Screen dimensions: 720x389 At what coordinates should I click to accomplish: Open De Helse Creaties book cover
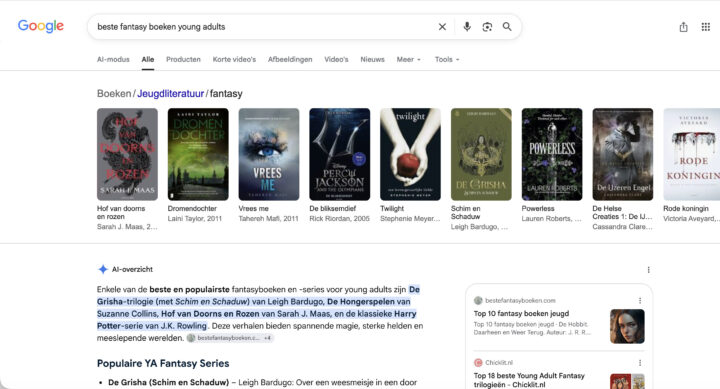622,154
